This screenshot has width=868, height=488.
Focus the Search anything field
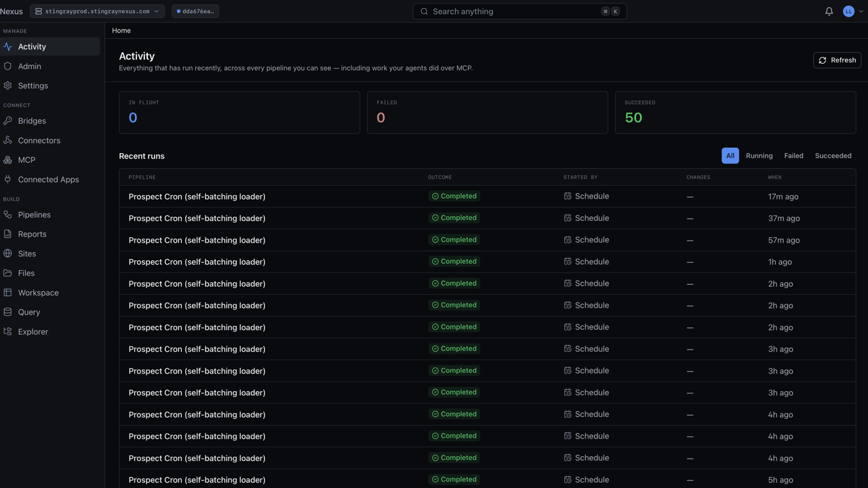coord(519,12)
